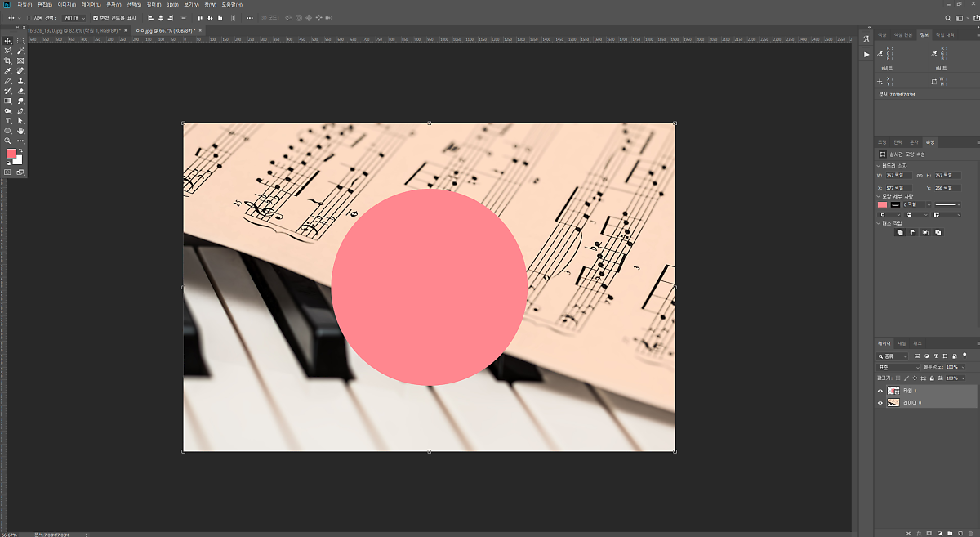
Task: Enable the 자동 선택 checkbox
Action: pos(29,17)
